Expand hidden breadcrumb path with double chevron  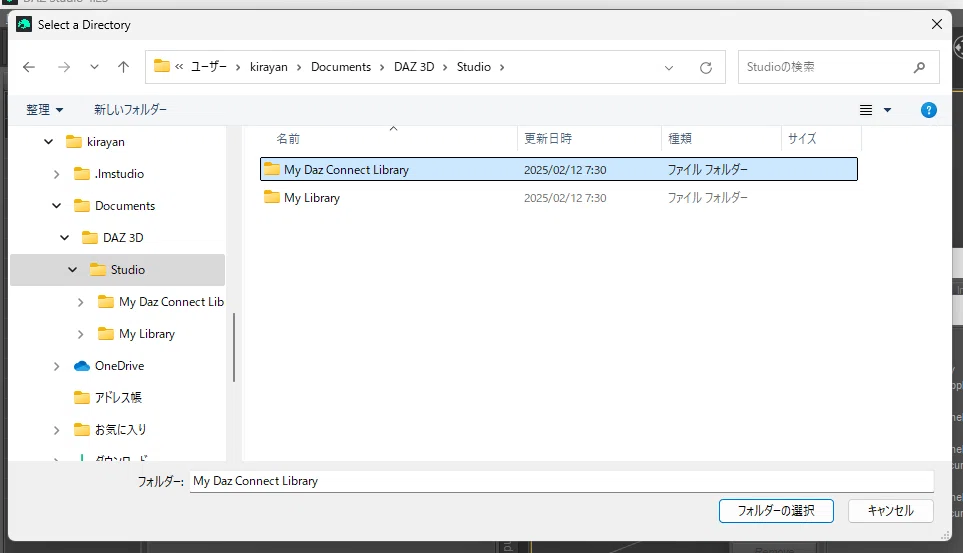click(179, 66)
